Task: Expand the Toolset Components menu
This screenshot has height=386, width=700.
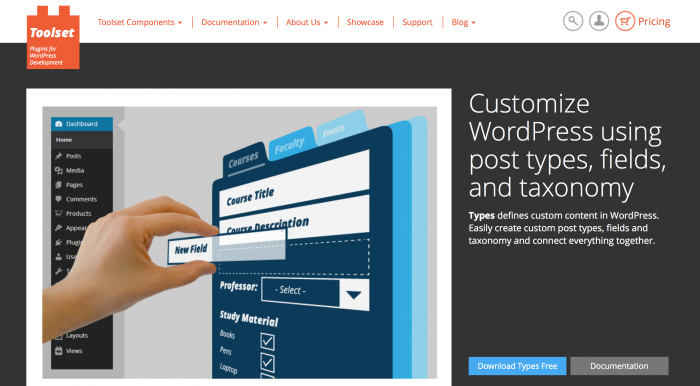Action: [x=140, y=22]
